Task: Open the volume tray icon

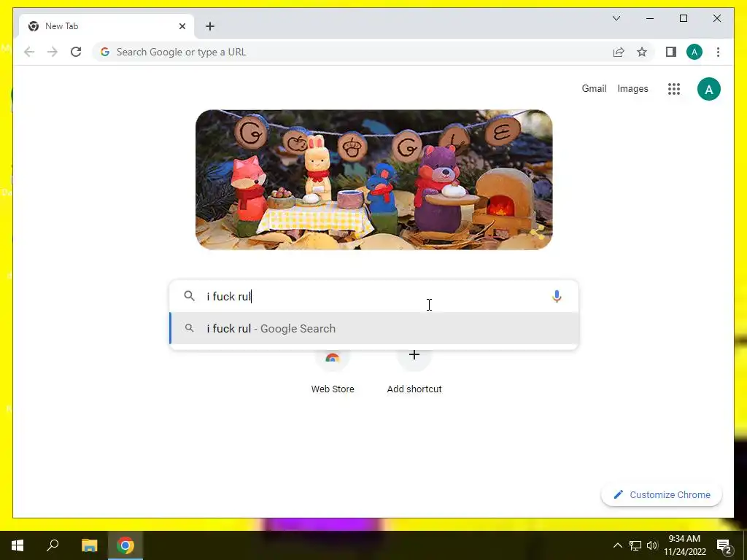Action: pos(652,545)
